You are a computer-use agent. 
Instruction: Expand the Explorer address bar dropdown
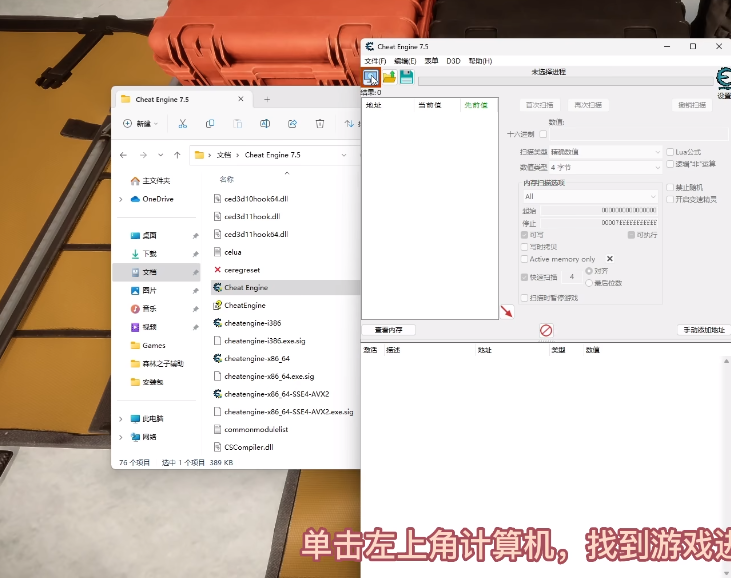(344, 155)
